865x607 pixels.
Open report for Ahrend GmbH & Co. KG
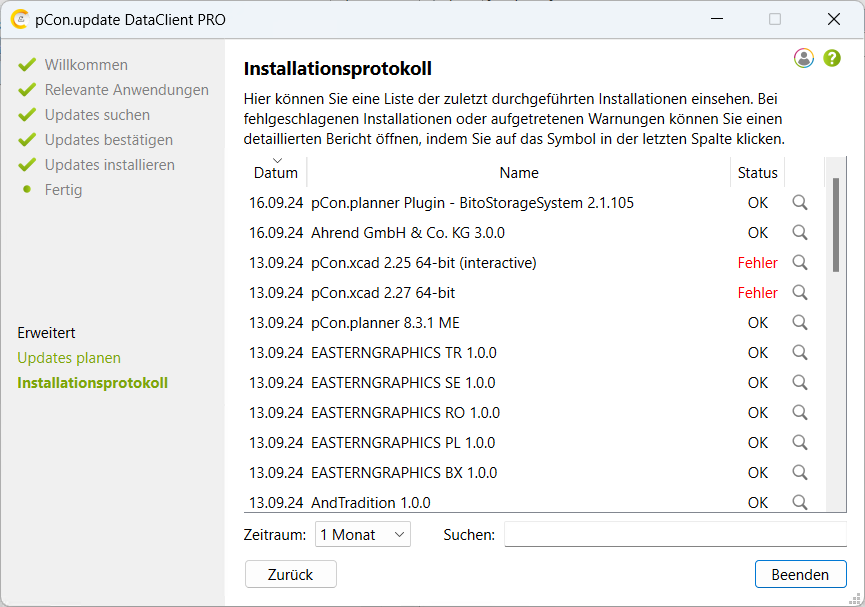[x=800, y=233]
